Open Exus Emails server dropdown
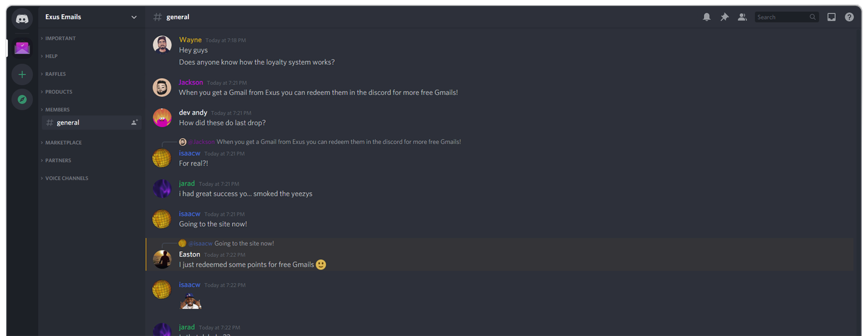The height and width of the screenshot is (336, 868). 91,17
